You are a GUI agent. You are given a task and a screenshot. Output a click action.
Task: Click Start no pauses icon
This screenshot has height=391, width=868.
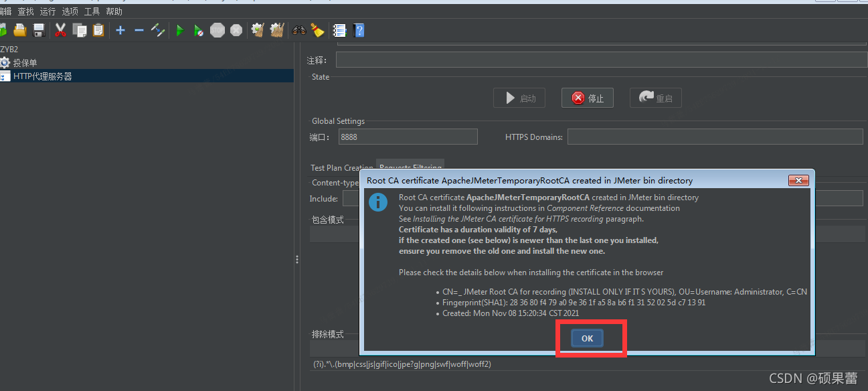[199, 30]
